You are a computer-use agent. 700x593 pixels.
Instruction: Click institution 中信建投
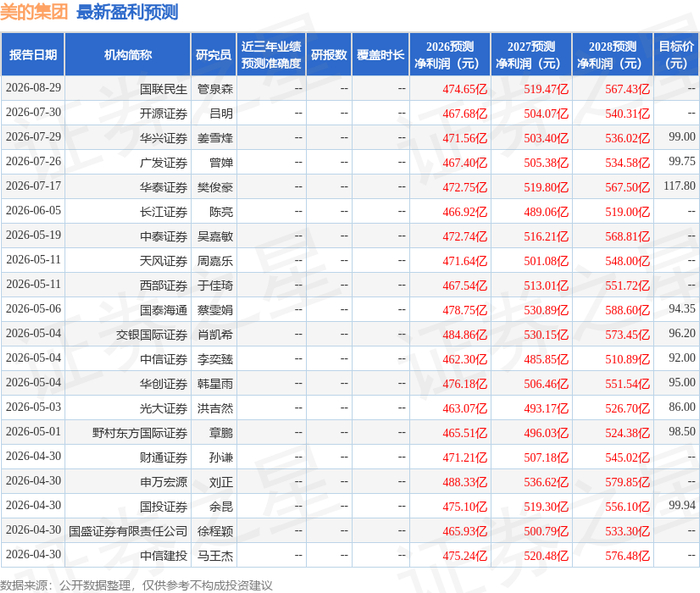163,555
